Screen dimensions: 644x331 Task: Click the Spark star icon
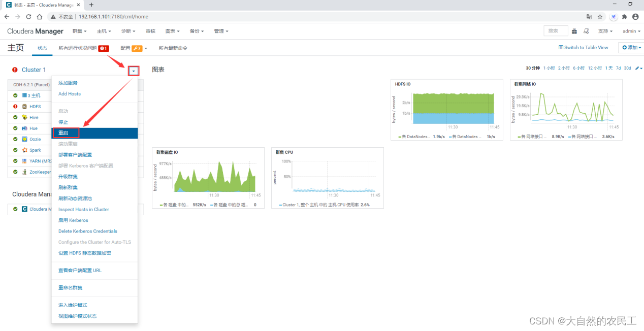pos(24,150)
